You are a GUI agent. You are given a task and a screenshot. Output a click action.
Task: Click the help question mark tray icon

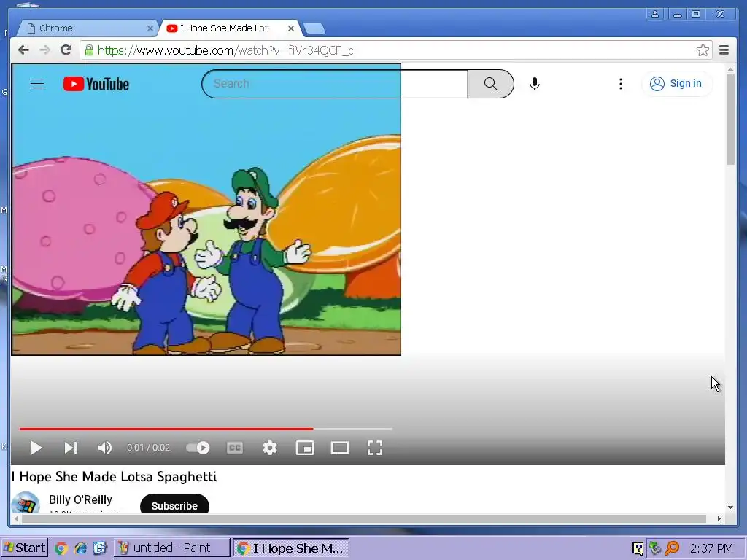(x=638, y=548)
